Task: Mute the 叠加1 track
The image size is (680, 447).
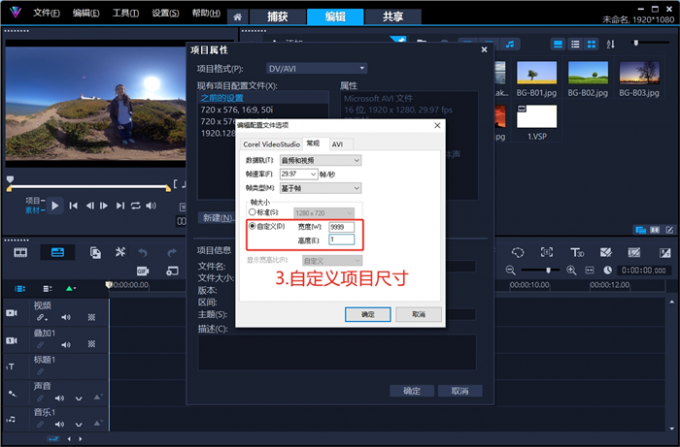Action: (x=65, y=345)
